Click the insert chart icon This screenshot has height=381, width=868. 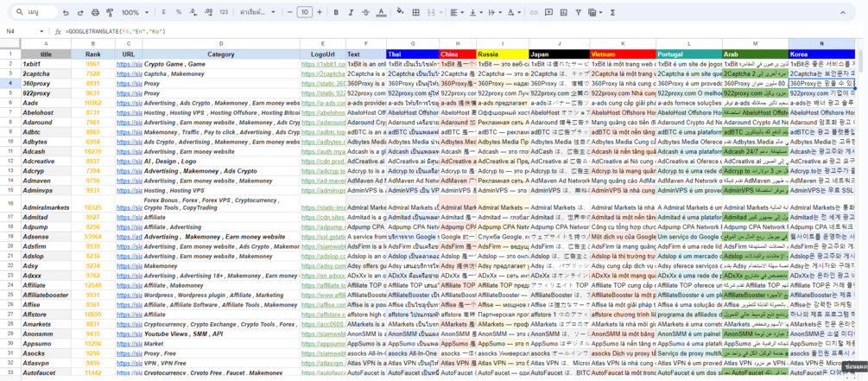[x=563, y=12]
